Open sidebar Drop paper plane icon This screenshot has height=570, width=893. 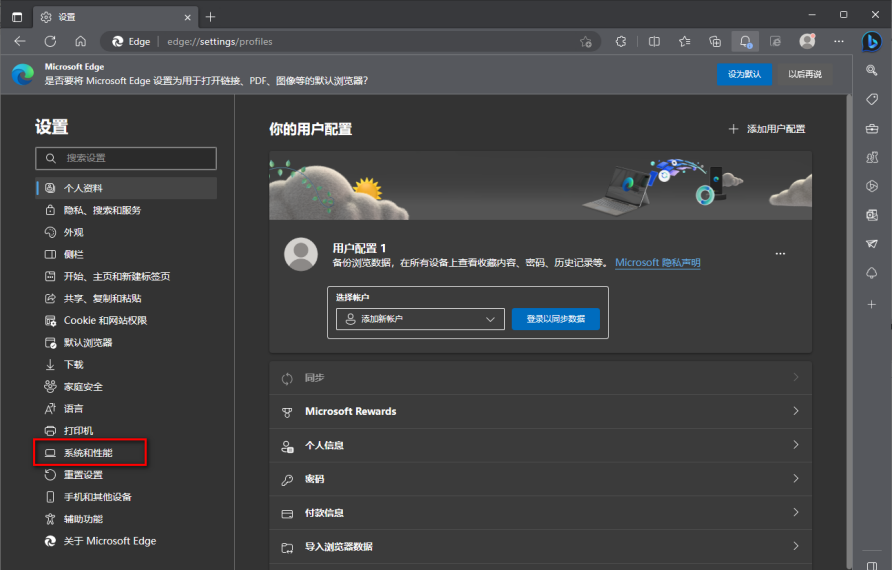[871, 244]
